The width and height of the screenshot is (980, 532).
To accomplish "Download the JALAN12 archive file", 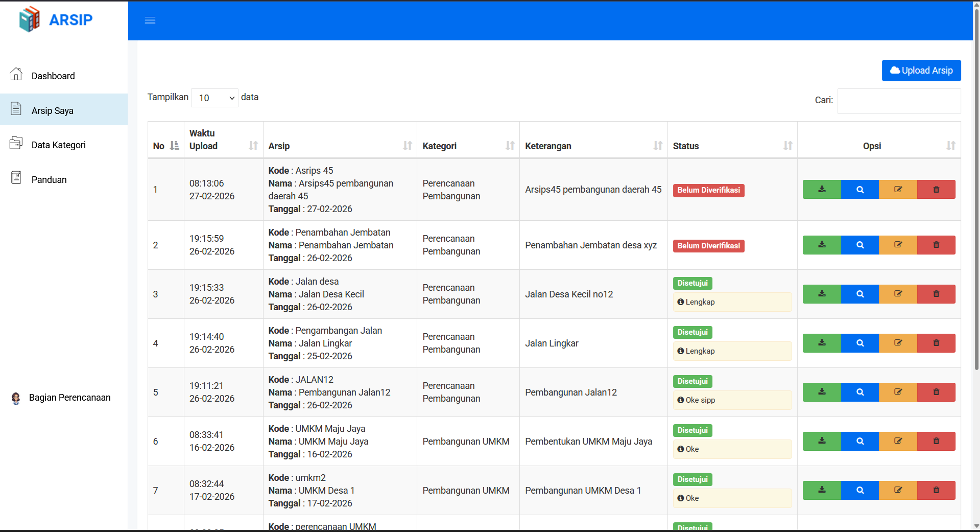I will pyautogui.click(x=822, y=392).
